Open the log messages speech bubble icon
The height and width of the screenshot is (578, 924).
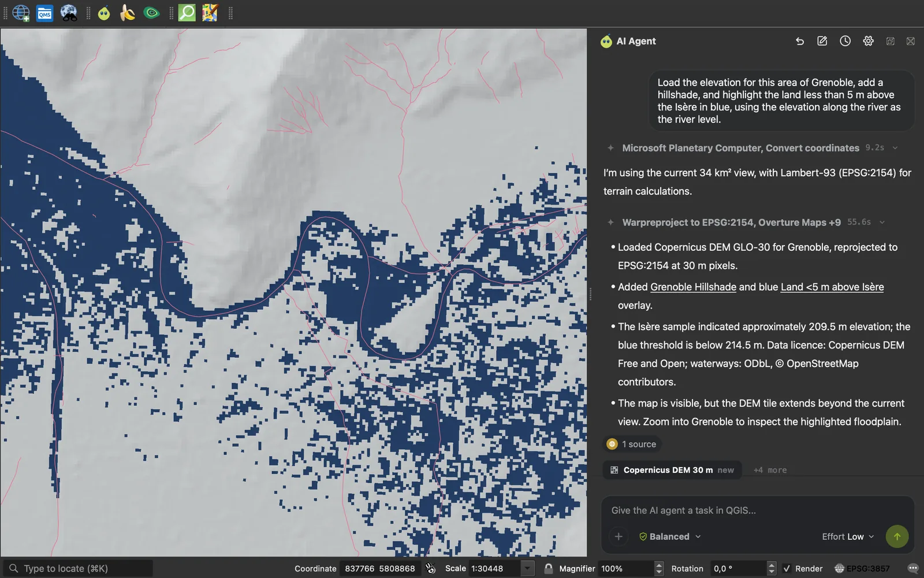coord(913,568)
